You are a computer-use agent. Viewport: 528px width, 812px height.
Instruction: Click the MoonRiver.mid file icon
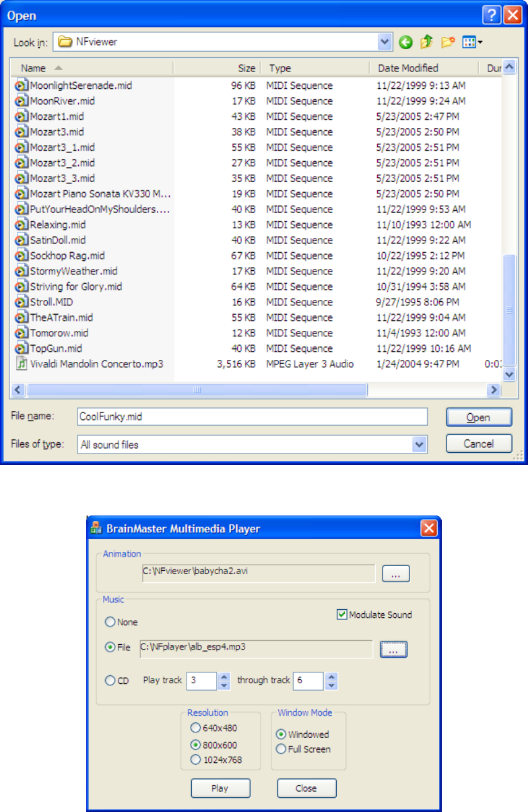click(22, 101)
